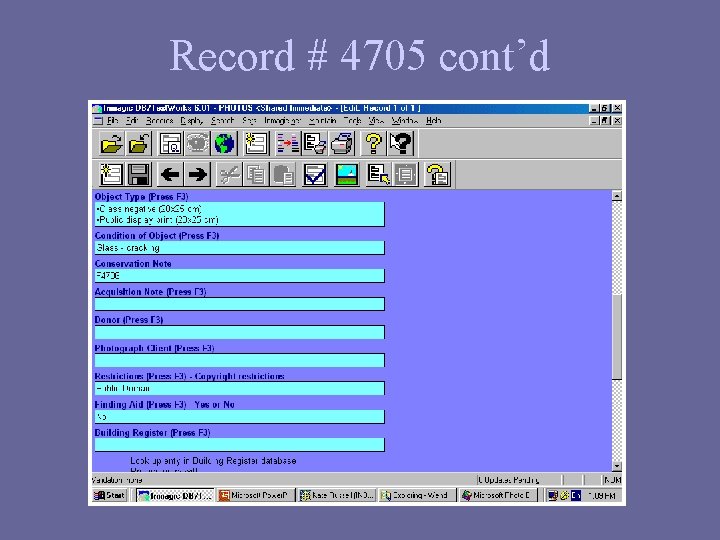The height and width of the screenshot is (540, 720).
Task: Click the empty Donor field
Action: point(239,332)
